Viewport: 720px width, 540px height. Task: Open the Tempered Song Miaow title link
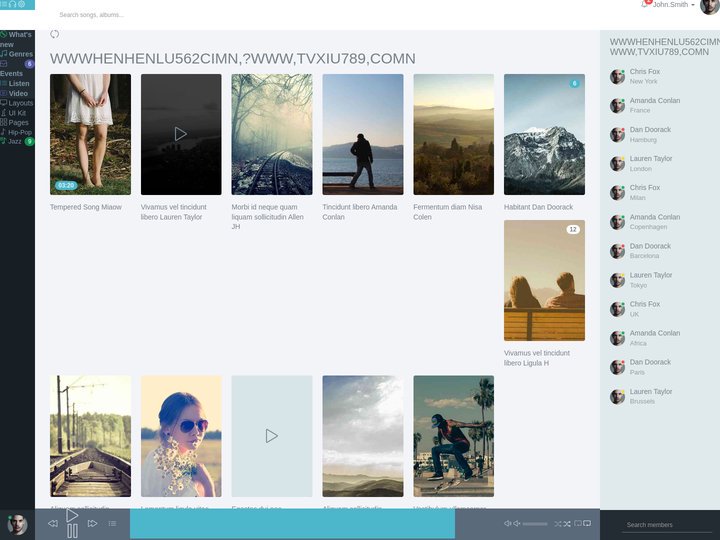coord(86,207)
